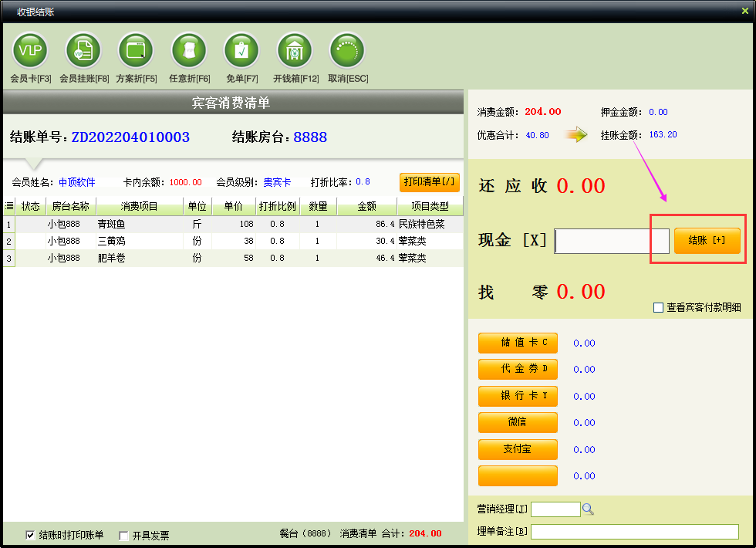Click the 押金金额 0.00 value
The image size is (756, 548).
coord(658,112)
